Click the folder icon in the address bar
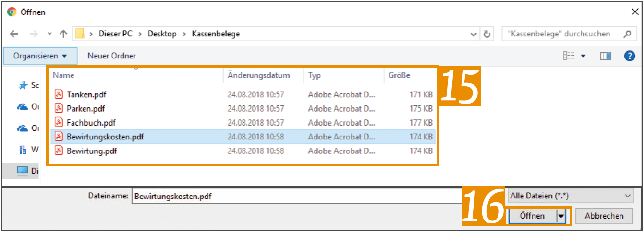The width and height of the screenshot is (644, 232). (x=80, y=34)
